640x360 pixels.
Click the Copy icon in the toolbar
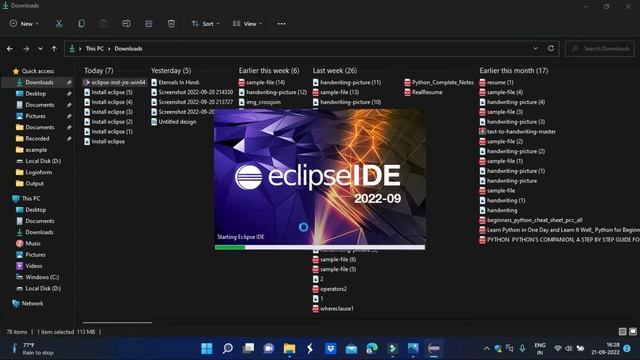pos(81,24)
